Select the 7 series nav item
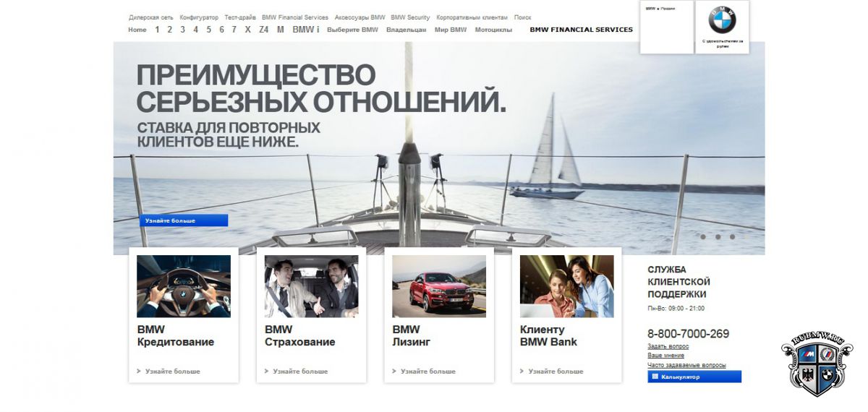 click(234, 30)
